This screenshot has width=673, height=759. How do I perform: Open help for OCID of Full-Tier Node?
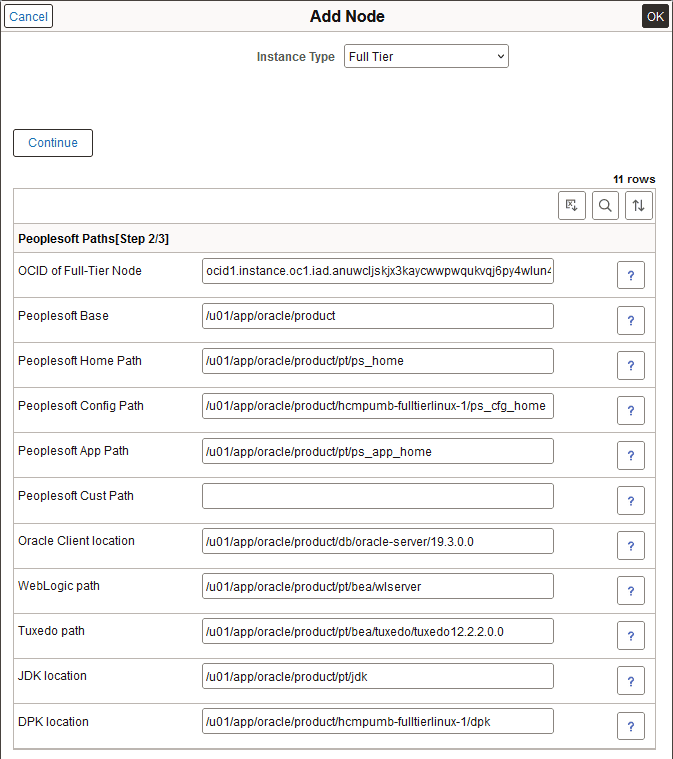631,275
